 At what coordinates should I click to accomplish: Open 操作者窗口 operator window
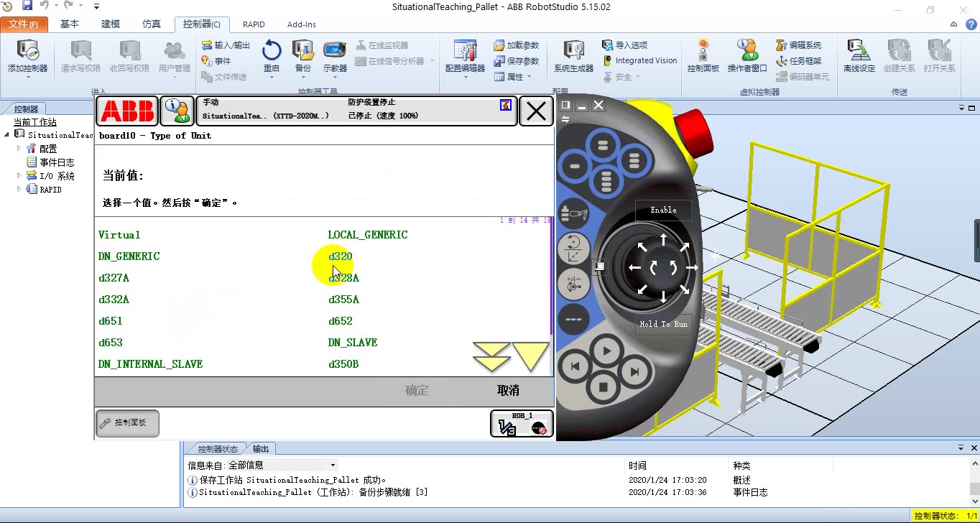(747, 56)
